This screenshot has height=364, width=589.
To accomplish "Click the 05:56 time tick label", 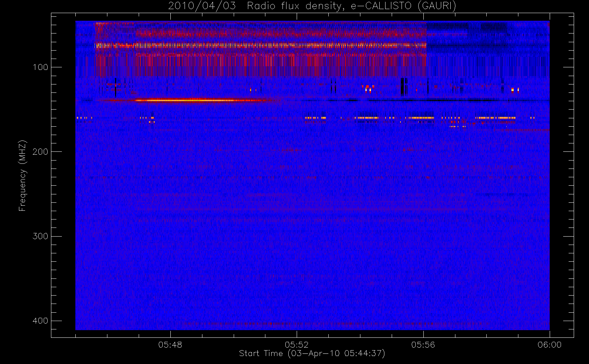I will click(x=423, y=345).
